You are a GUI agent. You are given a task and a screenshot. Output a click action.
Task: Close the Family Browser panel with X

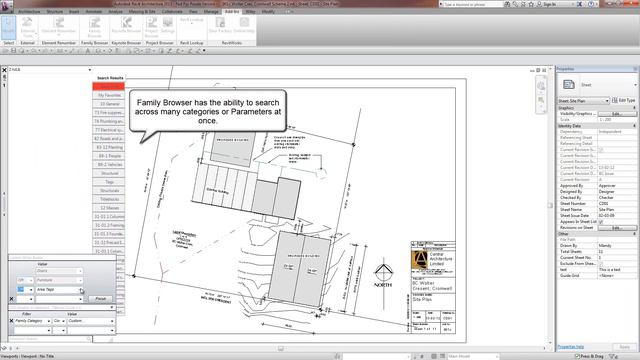4,70
